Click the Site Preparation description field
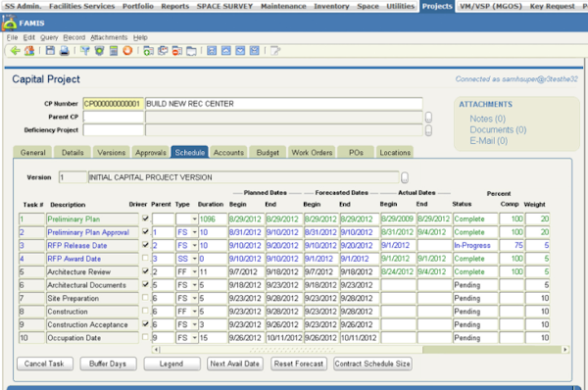Image resolution: width=588 pixels, height=390 pixels. [92, 299]
